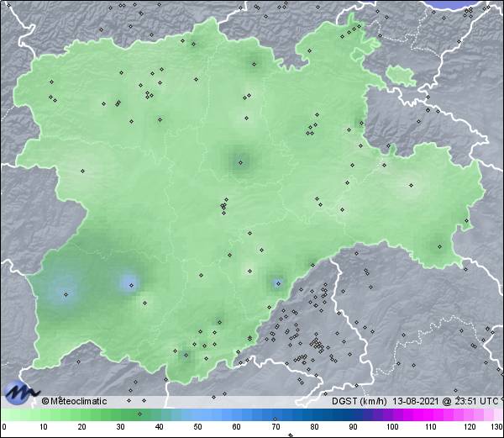Click scale value 90
This screenshot has height=438, width=504.
[353, 427]
